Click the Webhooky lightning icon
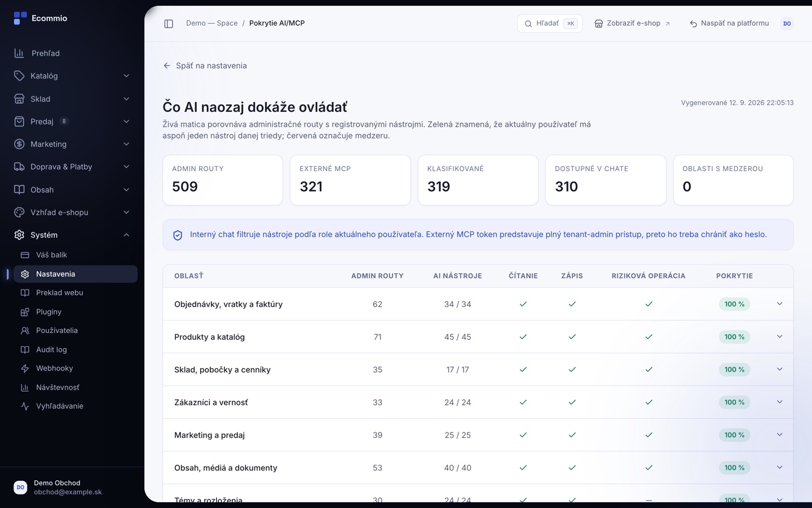 tap(25, 369)
